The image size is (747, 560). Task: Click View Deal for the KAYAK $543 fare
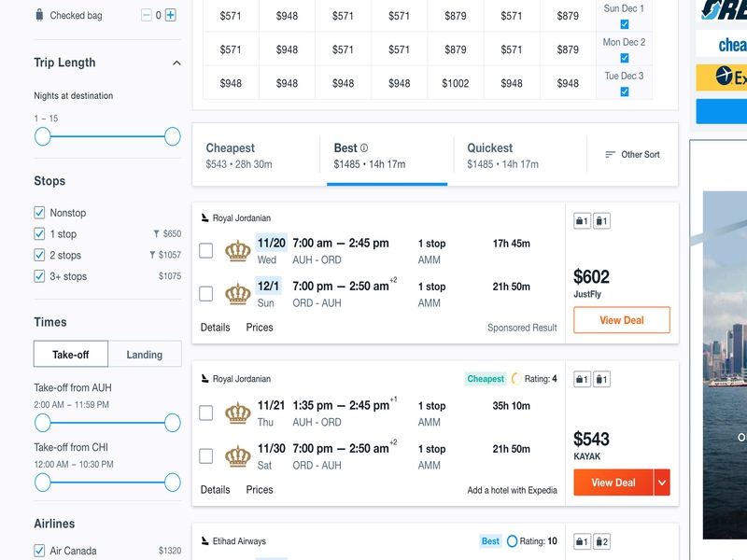click(x=613, y=483)
